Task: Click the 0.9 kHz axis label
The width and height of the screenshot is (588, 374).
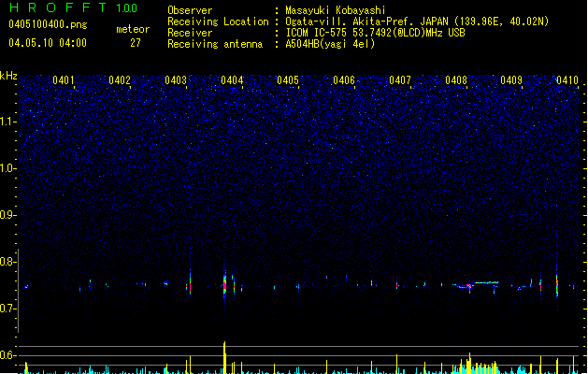Action: [x=8, y=215]
